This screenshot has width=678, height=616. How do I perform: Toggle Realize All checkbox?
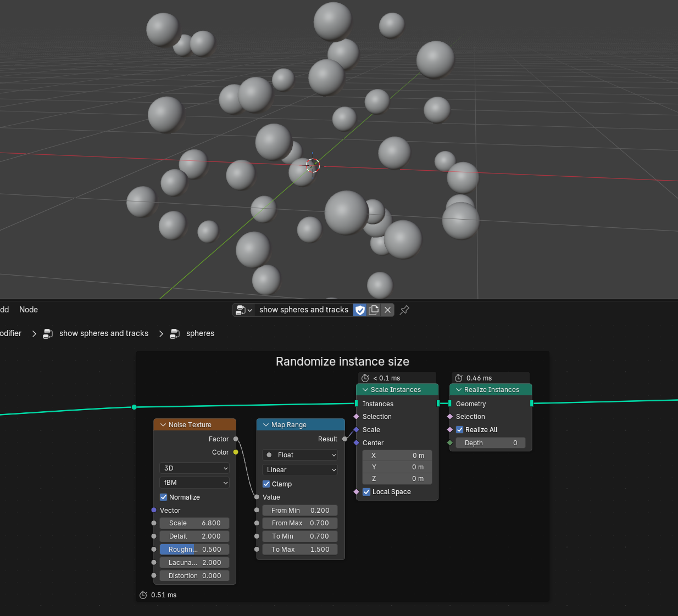tap(460, 430)
